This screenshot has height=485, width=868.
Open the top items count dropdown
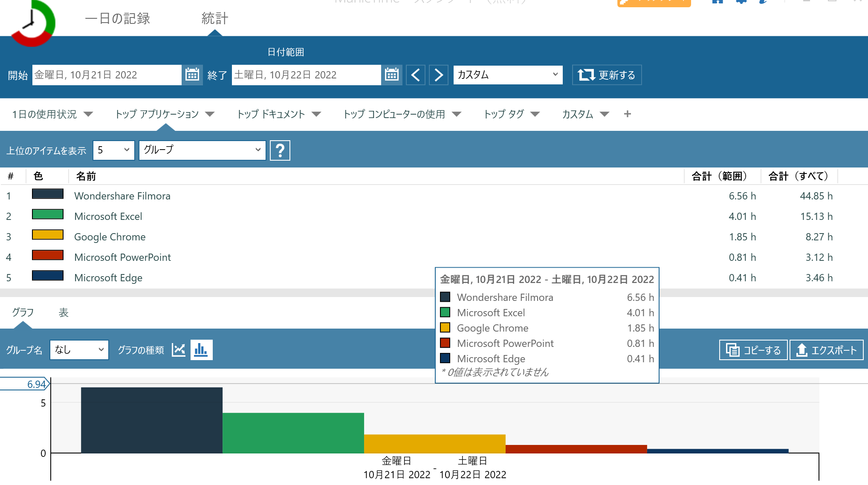point(113,150)
